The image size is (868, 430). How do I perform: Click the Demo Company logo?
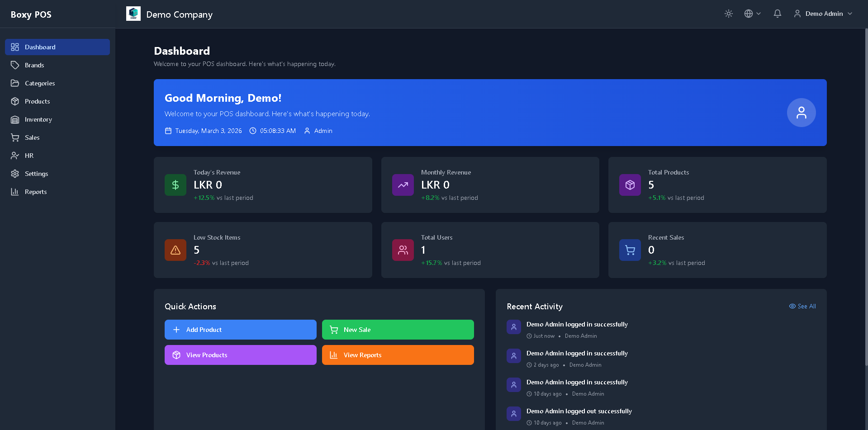point(133,14)
